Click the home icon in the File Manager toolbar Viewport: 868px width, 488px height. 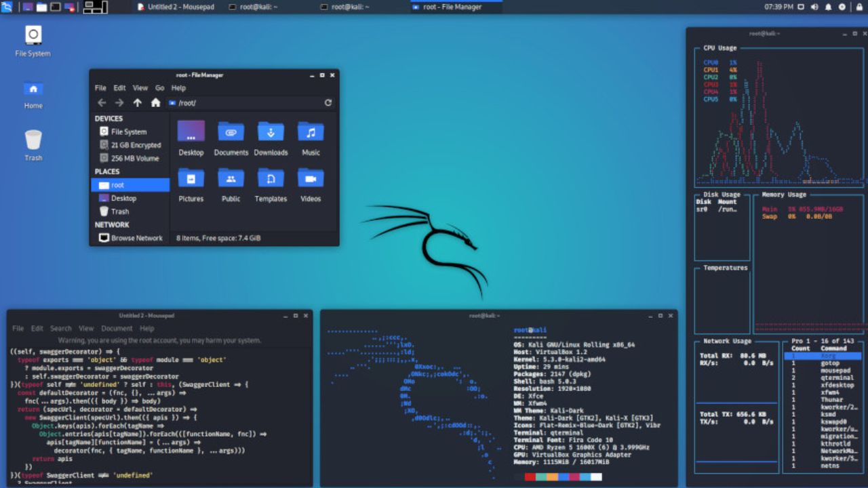pos(155,103)
